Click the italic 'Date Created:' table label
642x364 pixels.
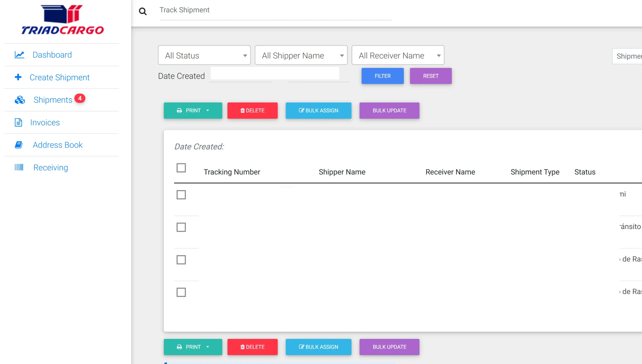coord(199,147)
